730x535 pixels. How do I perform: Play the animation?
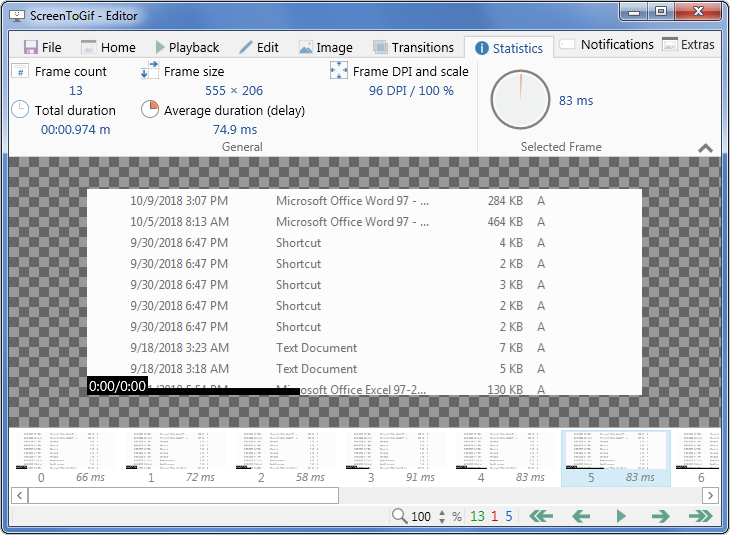point(621,516)
